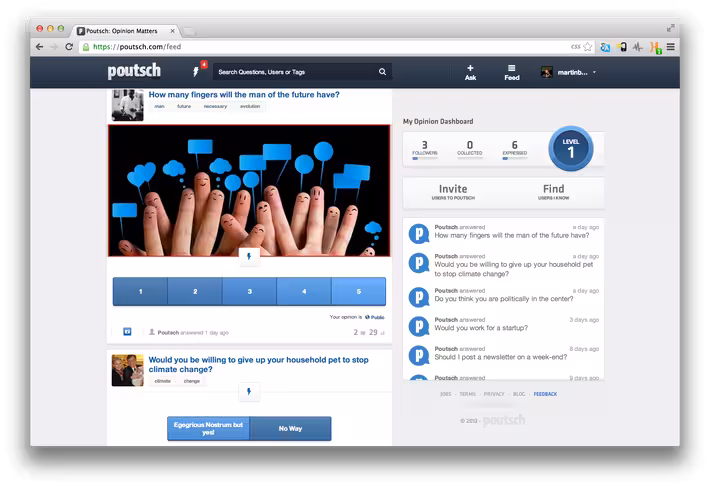
Task: Click the 2 comments count
Action: tap(359, 332)
